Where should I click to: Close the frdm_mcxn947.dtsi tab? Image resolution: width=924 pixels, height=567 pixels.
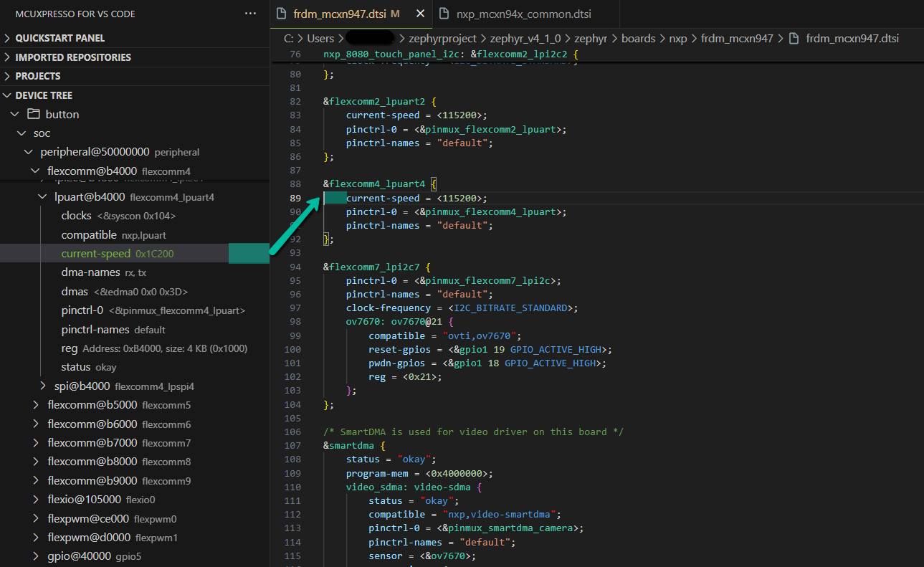420,13
